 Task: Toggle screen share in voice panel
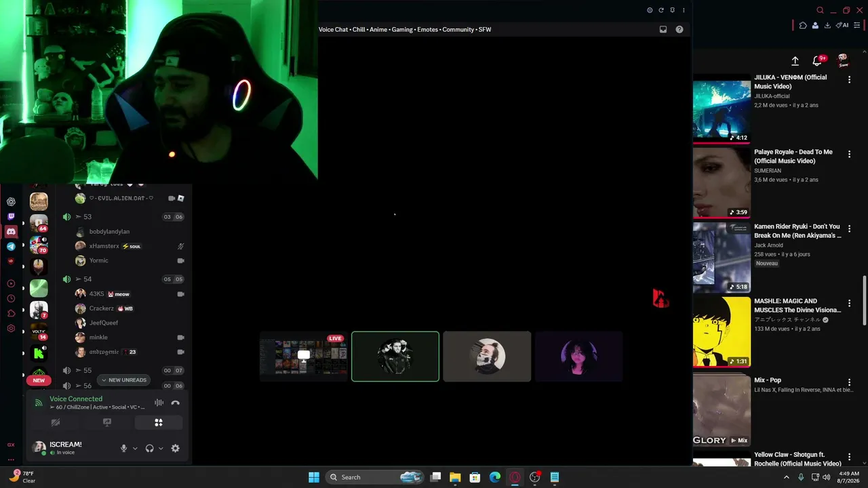tap(107, 422)
